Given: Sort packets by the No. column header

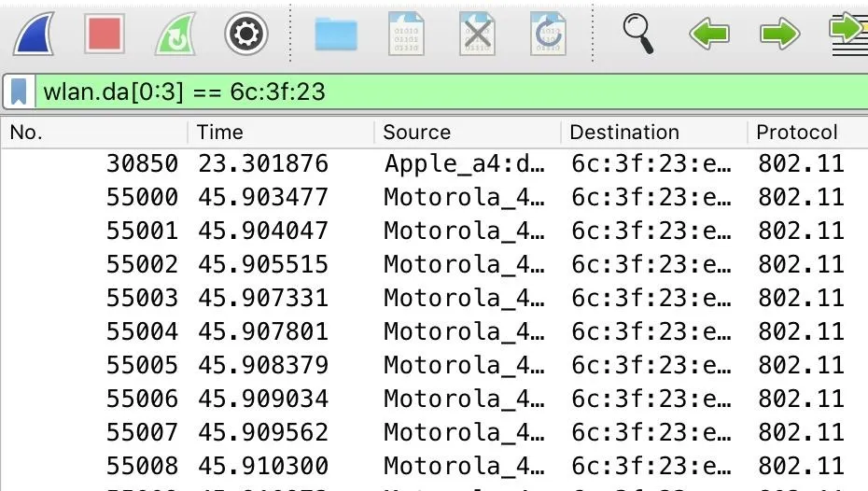Looking at the screenshot, I should [x=94, y=133].
